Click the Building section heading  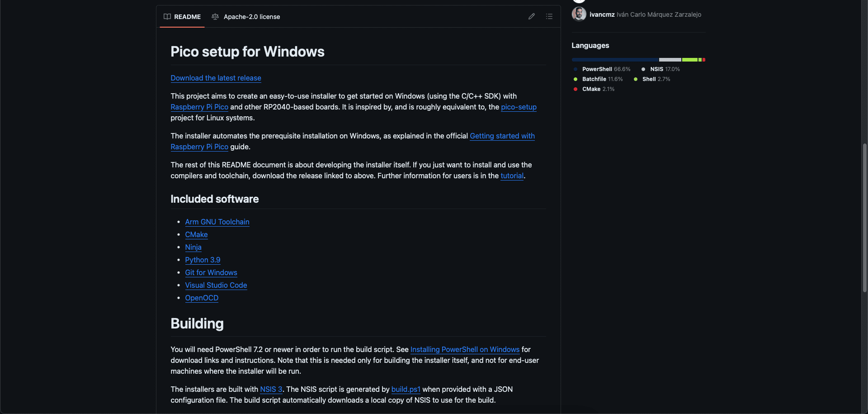197,324
